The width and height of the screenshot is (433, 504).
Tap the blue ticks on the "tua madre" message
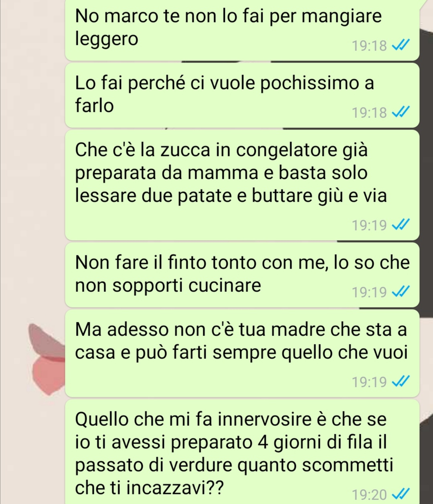point(400,382)
